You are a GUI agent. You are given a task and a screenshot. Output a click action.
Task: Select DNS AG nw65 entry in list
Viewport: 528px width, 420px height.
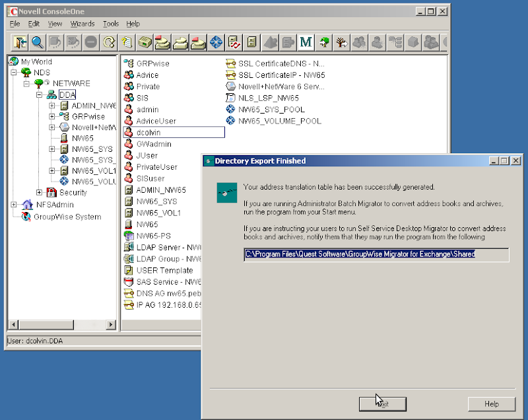[x=168, y=293]
